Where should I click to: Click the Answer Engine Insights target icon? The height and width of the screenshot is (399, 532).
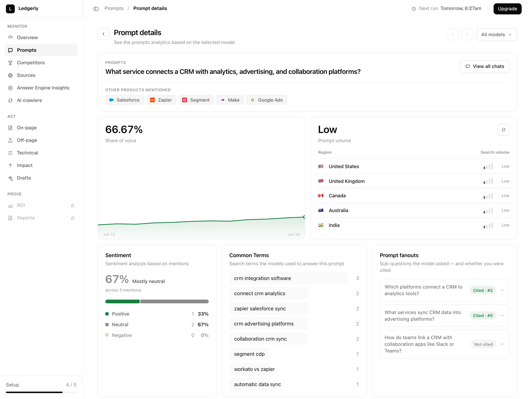[x=10, y=88]
